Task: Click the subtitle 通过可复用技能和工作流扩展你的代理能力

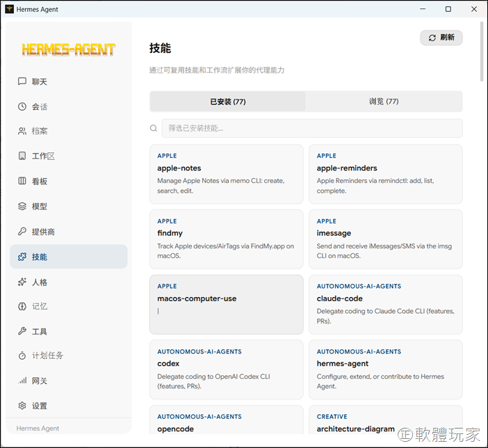Action: coord(217,70)
